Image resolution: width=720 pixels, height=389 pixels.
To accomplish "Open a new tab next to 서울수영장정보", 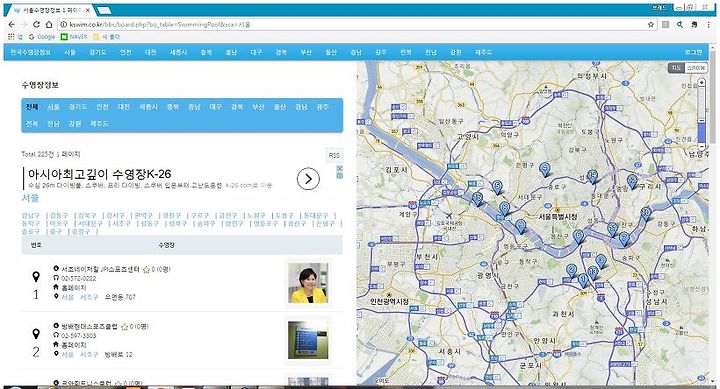I will (104, 10).
